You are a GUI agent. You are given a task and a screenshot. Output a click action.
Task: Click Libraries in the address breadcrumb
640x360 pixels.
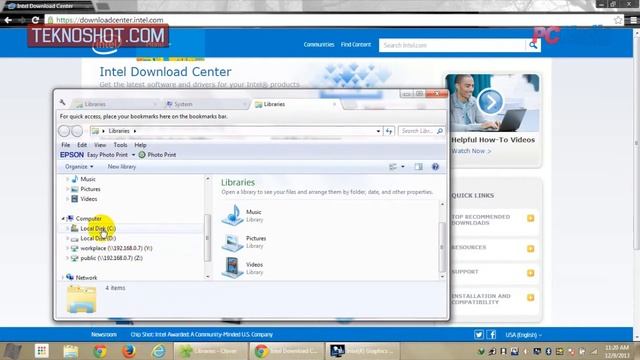[119, 131]
